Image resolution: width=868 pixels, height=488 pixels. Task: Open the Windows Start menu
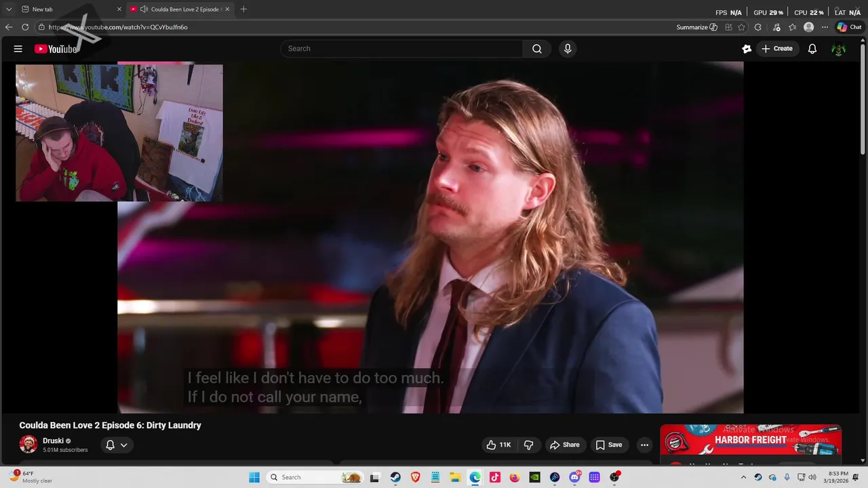[x=254, y=477]
